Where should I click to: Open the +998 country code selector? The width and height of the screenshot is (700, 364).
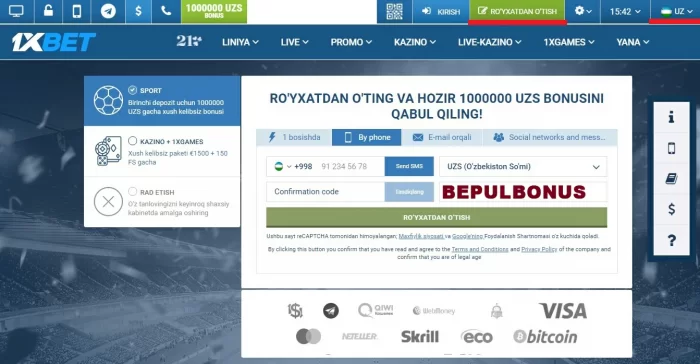click(293, 166)
